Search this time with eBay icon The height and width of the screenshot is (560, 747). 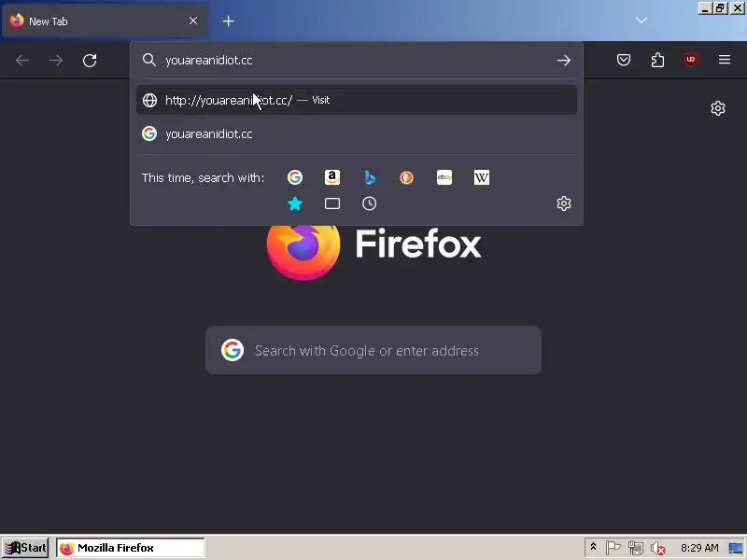click(444, 177)
